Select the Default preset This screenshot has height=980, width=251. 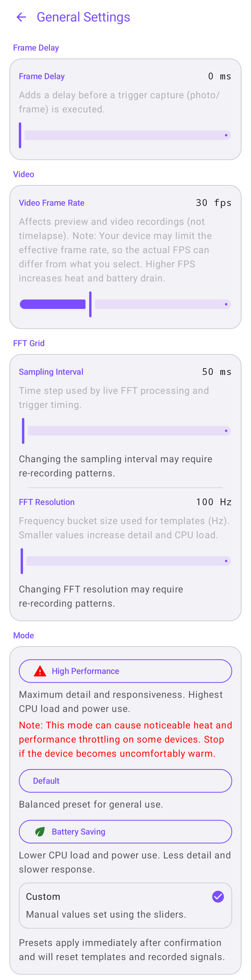click(x=125, y=780)
